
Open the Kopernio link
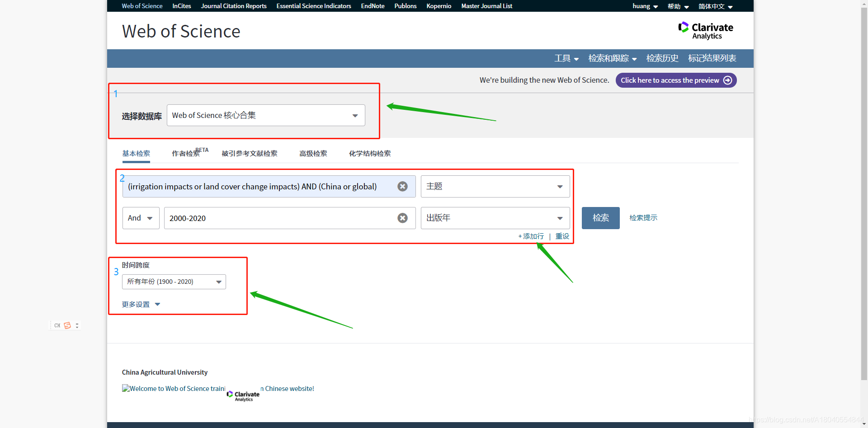[439, 6]
